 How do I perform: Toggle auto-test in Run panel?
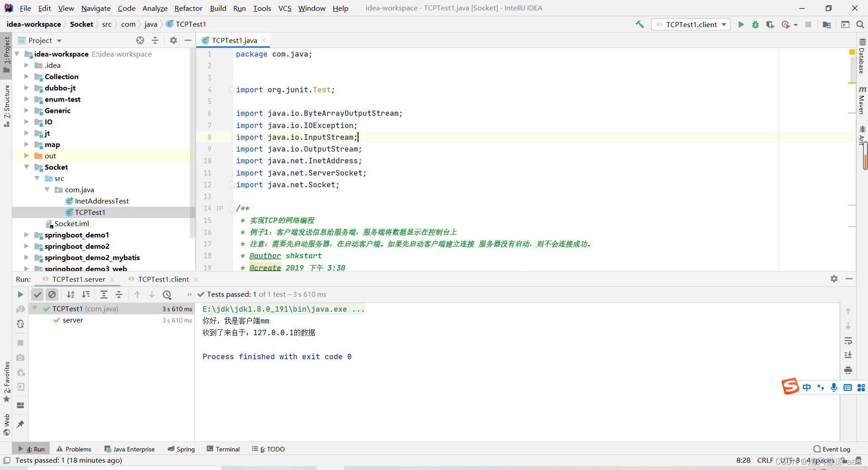(x=20, y=324)
